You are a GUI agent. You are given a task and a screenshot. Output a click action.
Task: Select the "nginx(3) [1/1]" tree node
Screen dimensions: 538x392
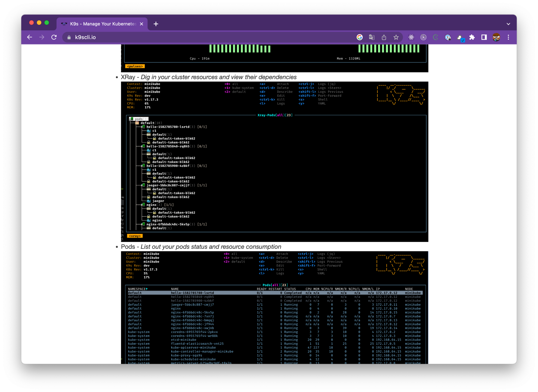(x=157, y=205)
